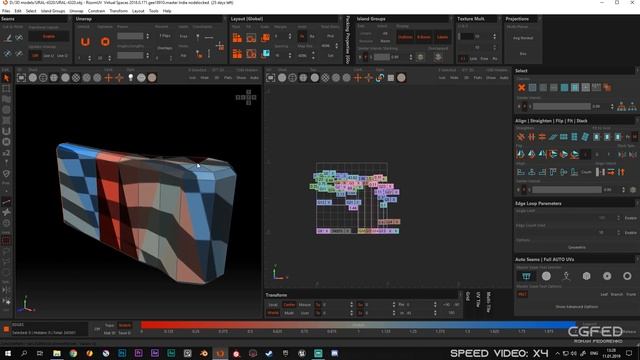The image size is (640, 360).
Task: Collapse the Auto Seams panel header handle
Action: (637, 259)
